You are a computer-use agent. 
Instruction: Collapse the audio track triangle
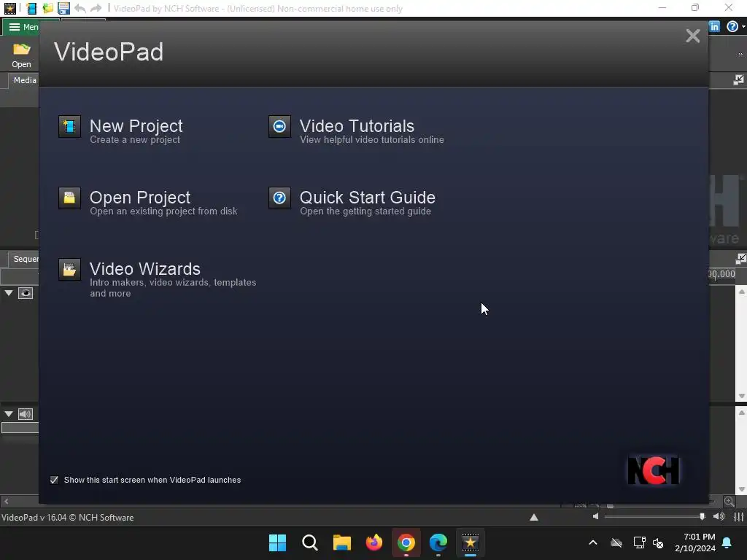coord(9,414)
